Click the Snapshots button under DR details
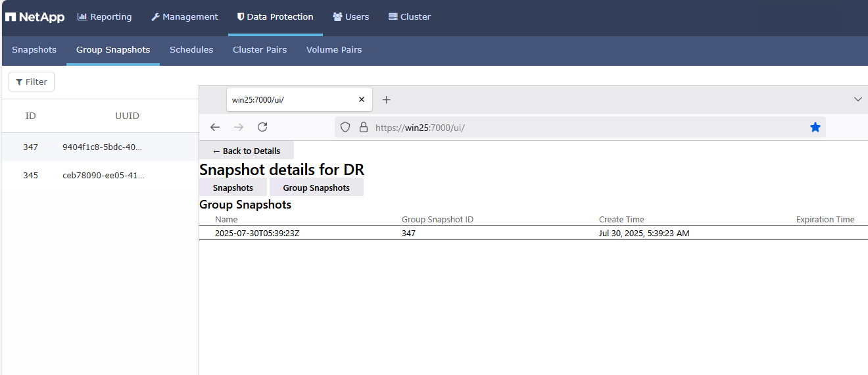This screenshot has height=375, width=868. click(233, 187)
